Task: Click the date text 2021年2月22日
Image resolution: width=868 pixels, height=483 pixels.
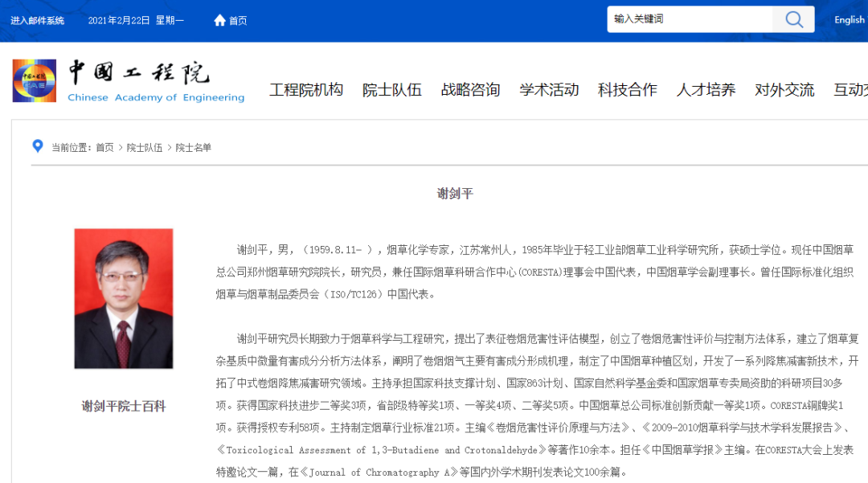Action: pyautogui.click(x=119, y=20)
